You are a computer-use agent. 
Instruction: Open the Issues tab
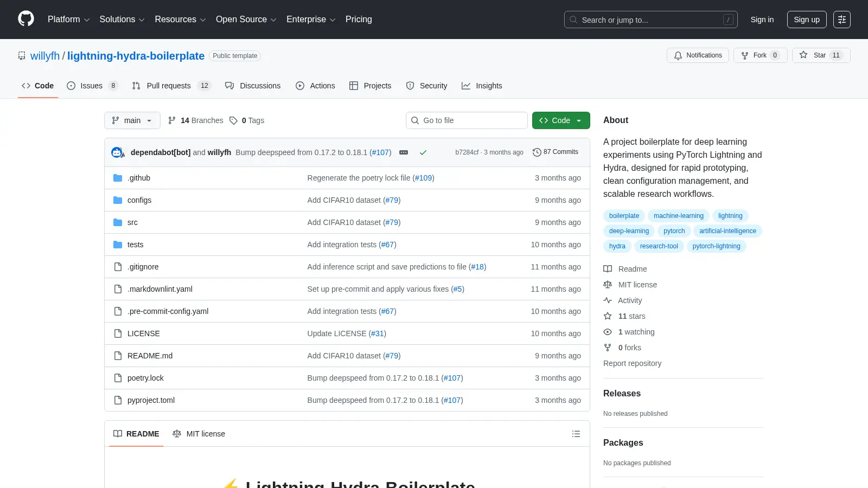pos(92,86)
